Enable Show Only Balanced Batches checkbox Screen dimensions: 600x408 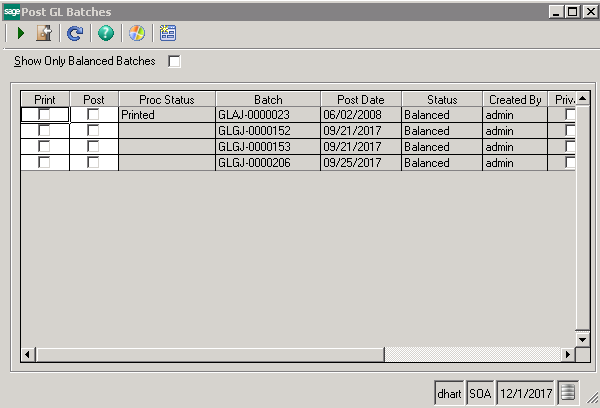tap(175, 62)
